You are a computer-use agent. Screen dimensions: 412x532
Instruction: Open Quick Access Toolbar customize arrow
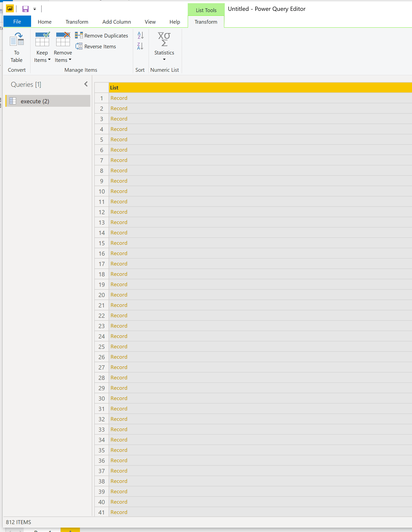[35, 9]
